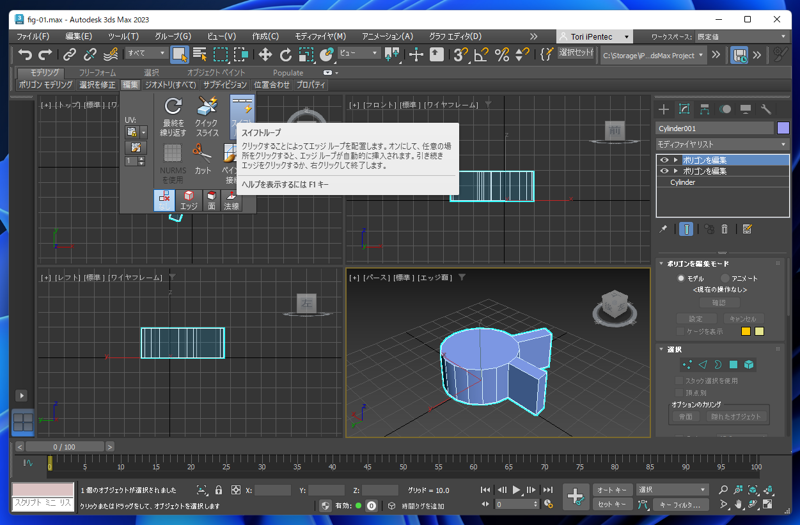This screenshot has width=800, height=525.
Task: Click the Undo arrow in the main toolbar
Action: pos(24,54)
